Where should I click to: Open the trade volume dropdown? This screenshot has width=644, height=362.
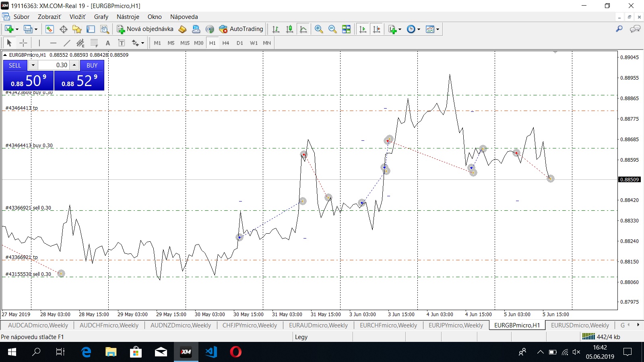(33, 65)
